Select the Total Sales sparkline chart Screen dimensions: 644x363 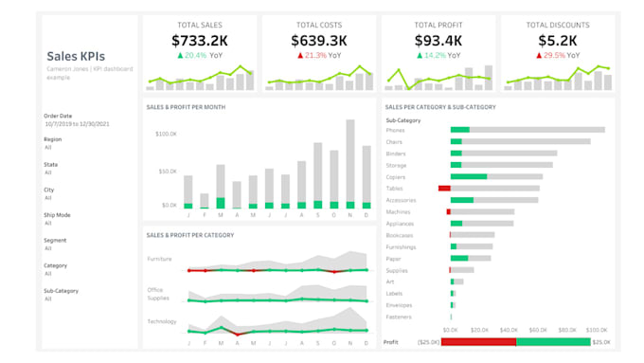coord(200,78)
